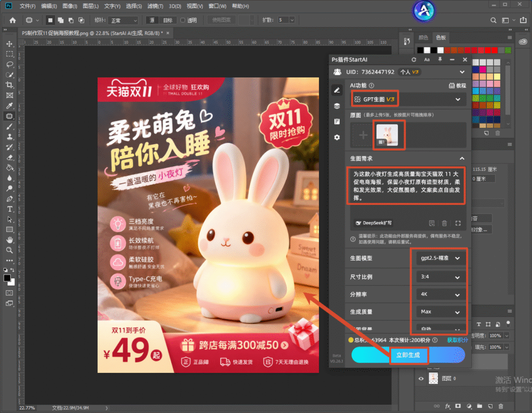Select the Zoom tool in toolbar

point(9,250)
